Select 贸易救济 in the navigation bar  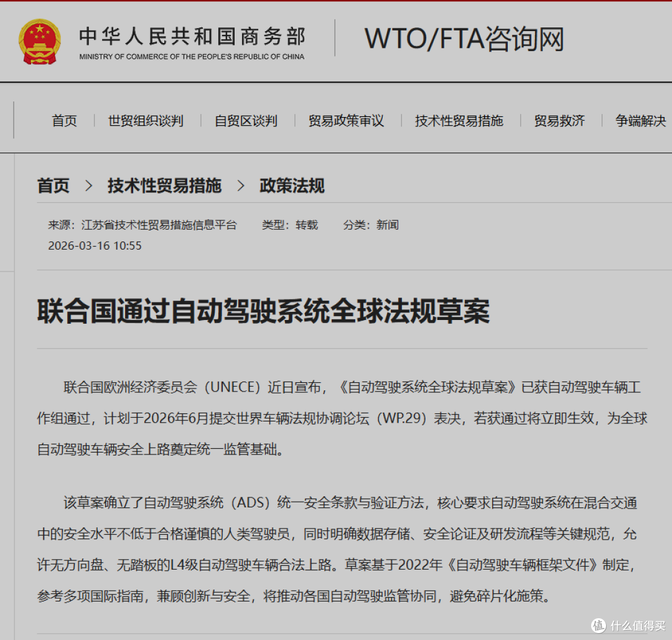click(x=559, y=121)
